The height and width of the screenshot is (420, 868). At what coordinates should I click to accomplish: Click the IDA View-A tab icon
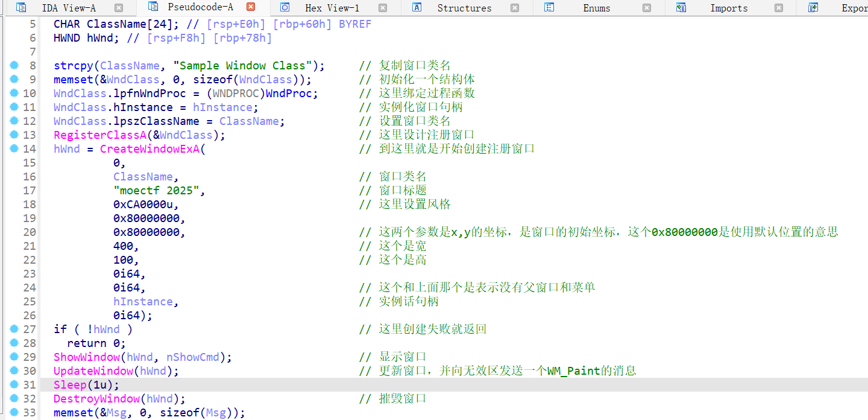pyautogui.click(x=20, y=8)
